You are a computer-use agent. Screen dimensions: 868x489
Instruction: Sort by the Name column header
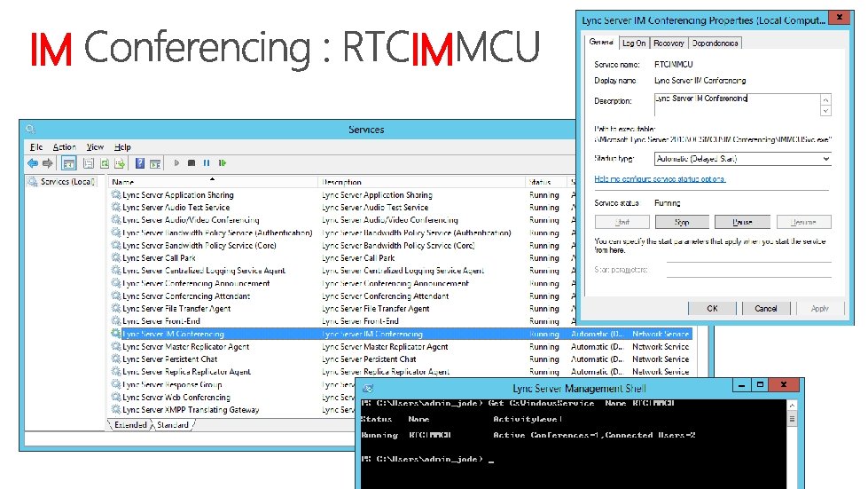[213, 182]
